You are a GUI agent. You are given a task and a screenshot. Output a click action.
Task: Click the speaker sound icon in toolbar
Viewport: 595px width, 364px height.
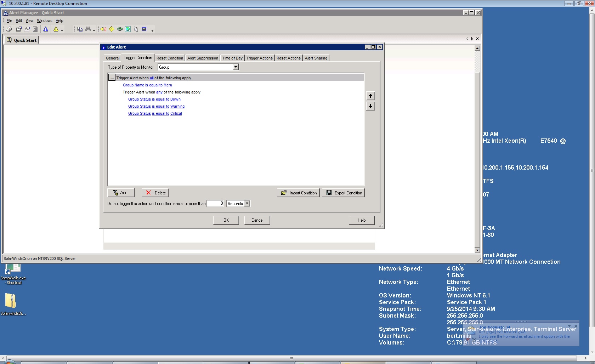click(103, 29)
